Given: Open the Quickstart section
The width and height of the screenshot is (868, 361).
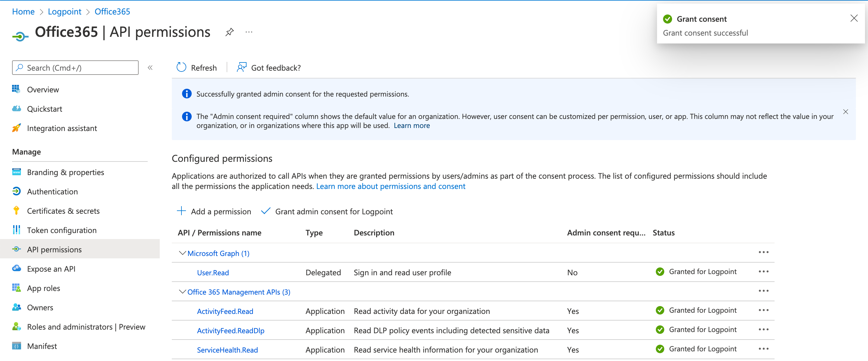Looking at the screenshot, I should [x=45, y=109].
